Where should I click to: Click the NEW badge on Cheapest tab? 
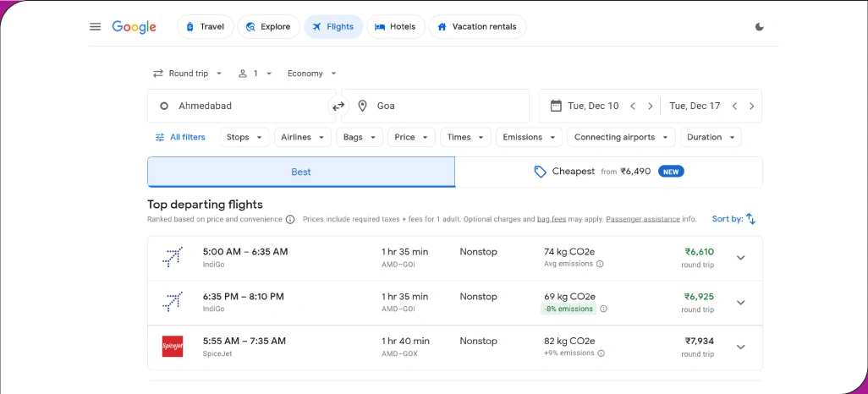point(671,172)
